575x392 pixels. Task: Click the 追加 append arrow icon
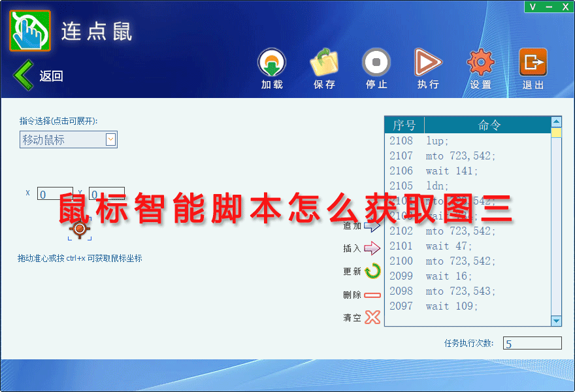pyautogui.click(x=372, y=226)
